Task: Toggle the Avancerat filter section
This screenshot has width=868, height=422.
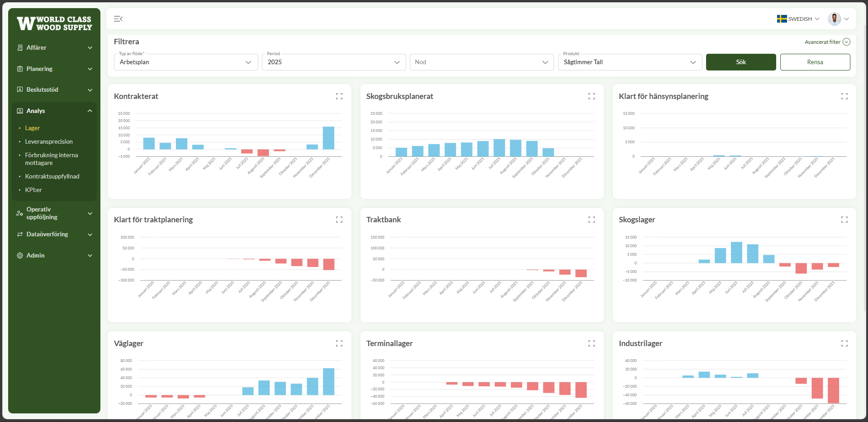Action: [x=827, y=42]
